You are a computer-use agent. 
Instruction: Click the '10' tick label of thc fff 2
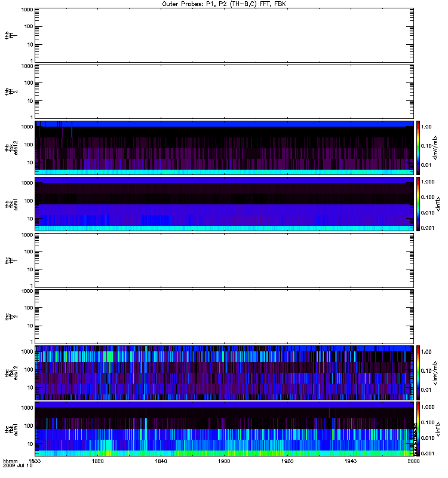pos(30,326)
